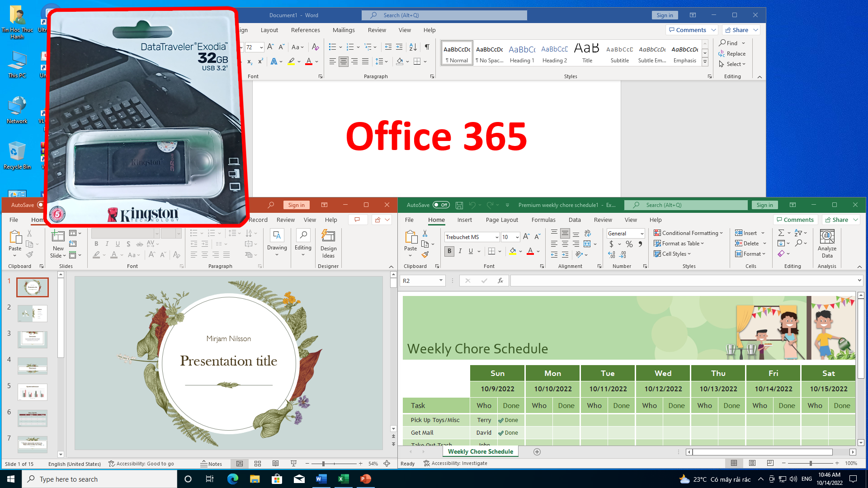Click the Weekly Chore Schedule sheet tab

[481, 452]
